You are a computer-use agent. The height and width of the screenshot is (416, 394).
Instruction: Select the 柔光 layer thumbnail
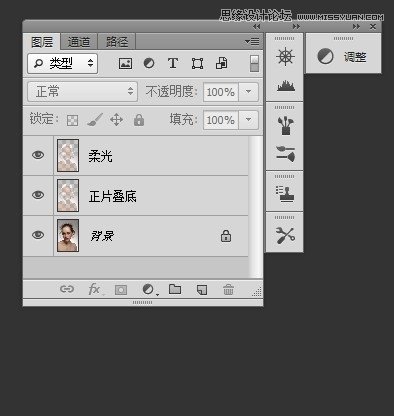(68, 156)
